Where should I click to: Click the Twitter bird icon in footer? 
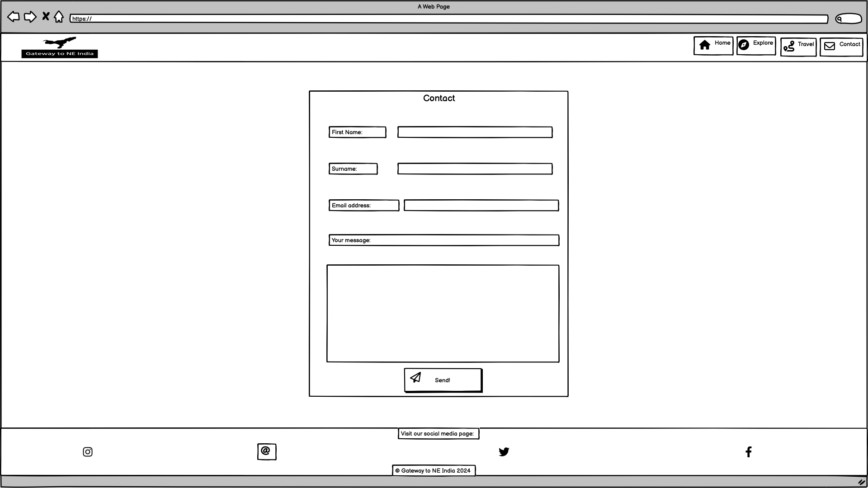(504, 452)
